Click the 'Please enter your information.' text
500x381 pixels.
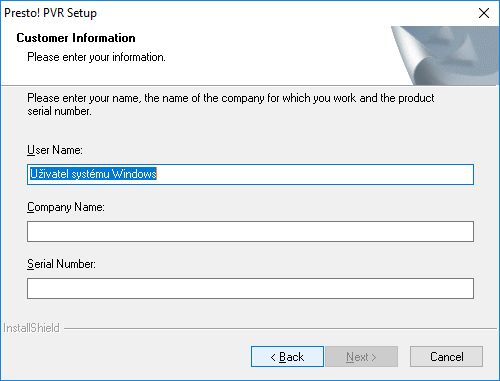[x=96, y=57]
